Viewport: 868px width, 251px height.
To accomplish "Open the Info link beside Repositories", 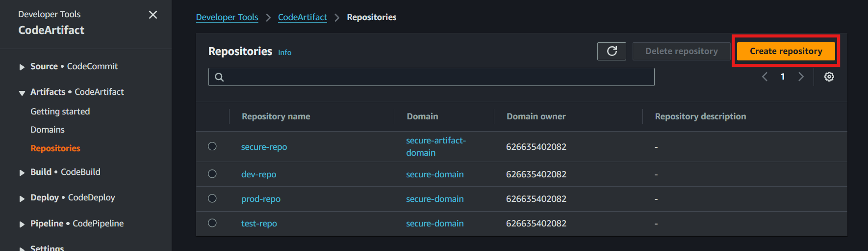I will click(285, 53).
